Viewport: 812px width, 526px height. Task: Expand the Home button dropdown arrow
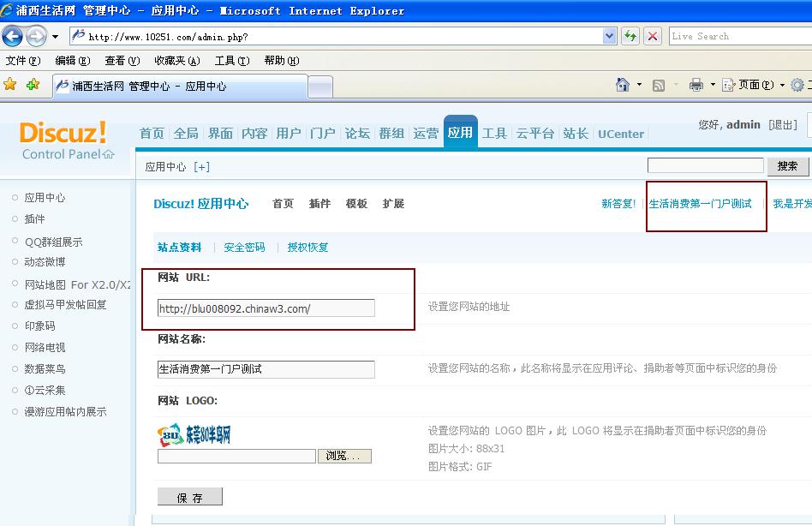point(639,85)
